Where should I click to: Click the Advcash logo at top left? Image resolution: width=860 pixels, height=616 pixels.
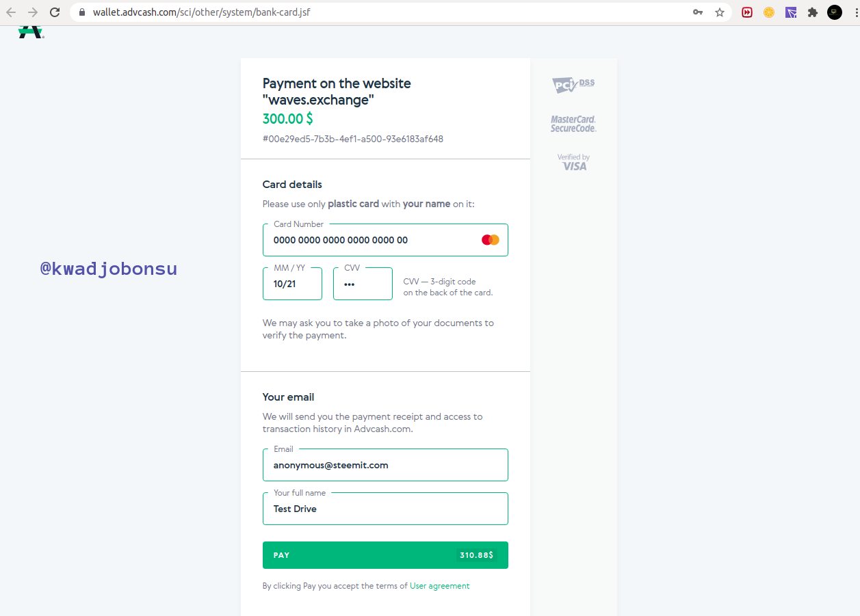(x=31, y=31)
